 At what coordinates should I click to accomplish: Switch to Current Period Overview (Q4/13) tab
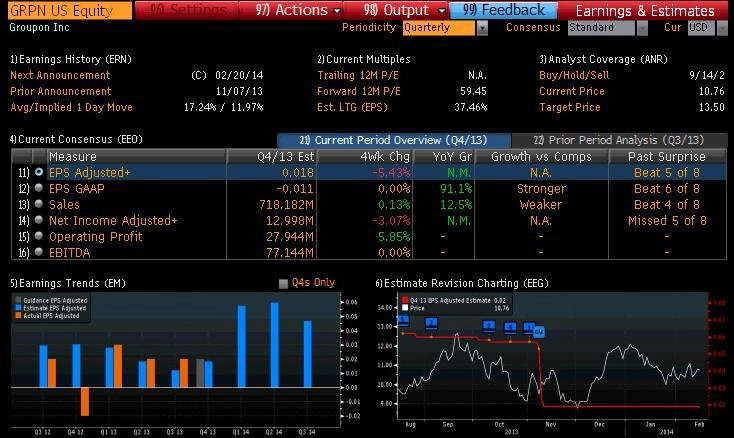click(x=394, y=140)
